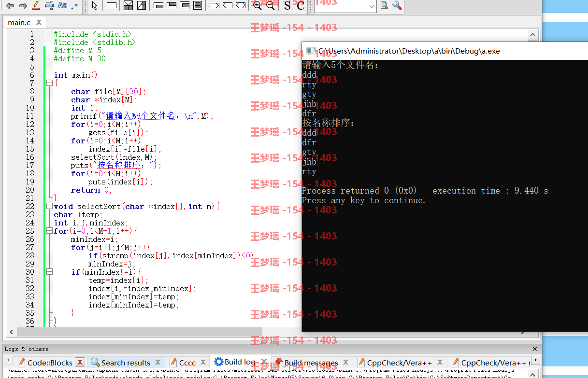Jump back with the left arrow icon

pos(10,6)
